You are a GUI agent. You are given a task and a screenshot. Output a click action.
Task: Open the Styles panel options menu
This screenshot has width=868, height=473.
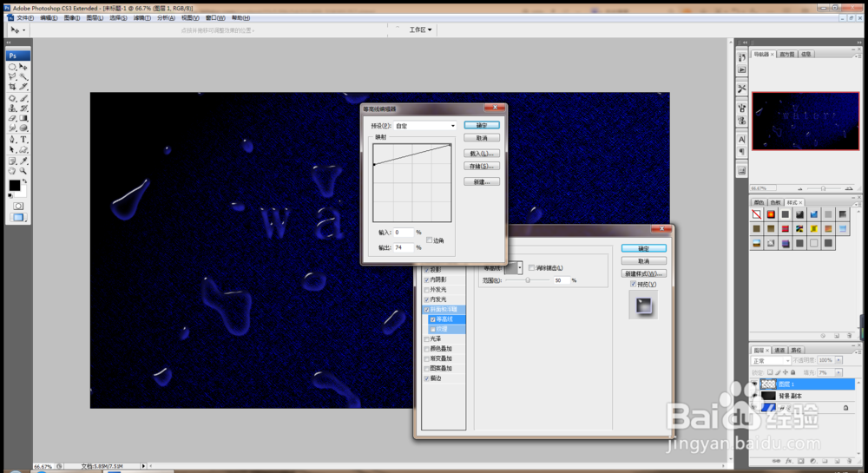pos(858,205)
